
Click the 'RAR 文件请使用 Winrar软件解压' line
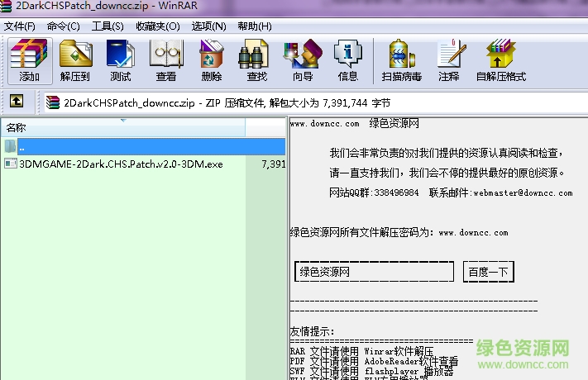[x=361, y=352]
